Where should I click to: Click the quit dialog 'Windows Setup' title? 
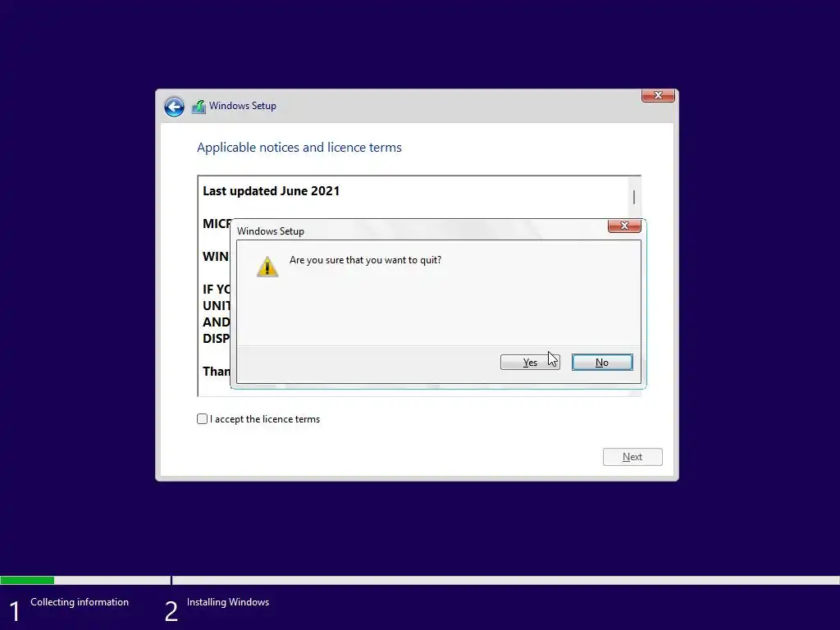[271, 231]
